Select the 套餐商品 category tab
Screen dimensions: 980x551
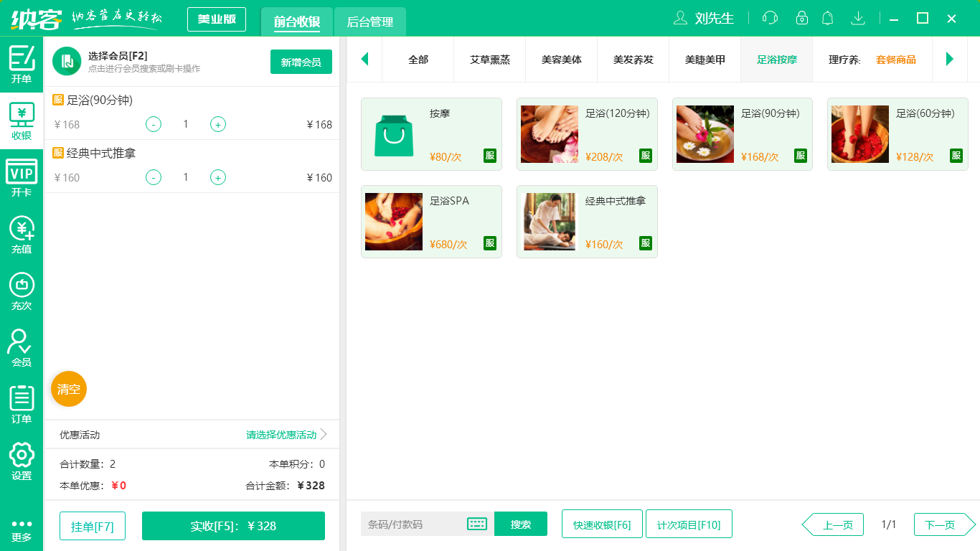[896, 60]
